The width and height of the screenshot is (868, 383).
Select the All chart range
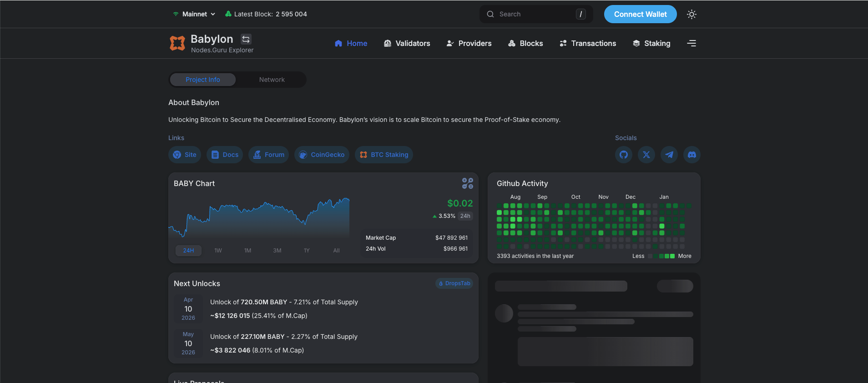coord(336,251)
